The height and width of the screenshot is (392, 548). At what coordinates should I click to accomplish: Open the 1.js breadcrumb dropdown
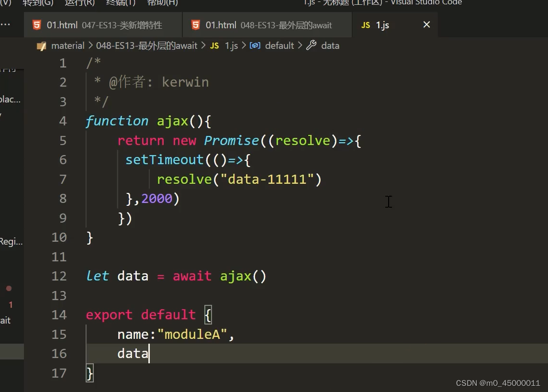pyautogui.click(x=231, y=45)
